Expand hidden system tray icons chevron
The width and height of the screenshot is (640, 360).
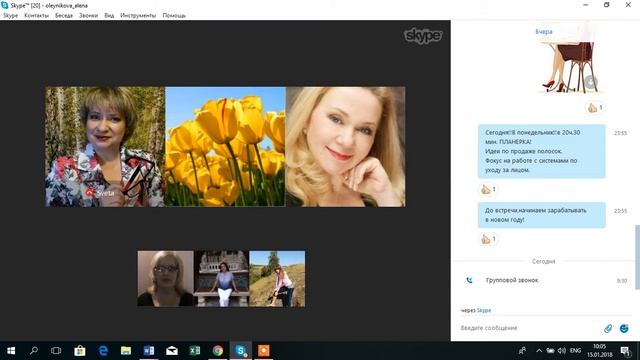539,351
